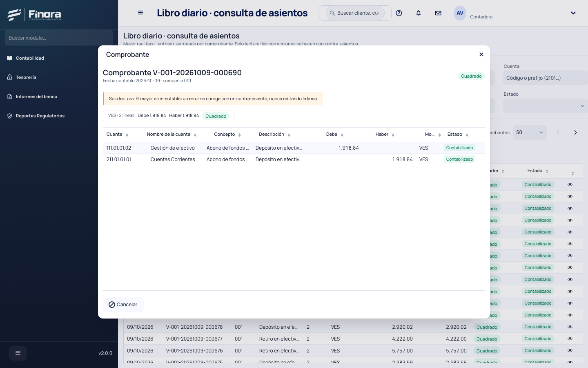Screen dimensions: 588x368
Task: Click the Buscar cliente search box
Action: pos(355,13)
